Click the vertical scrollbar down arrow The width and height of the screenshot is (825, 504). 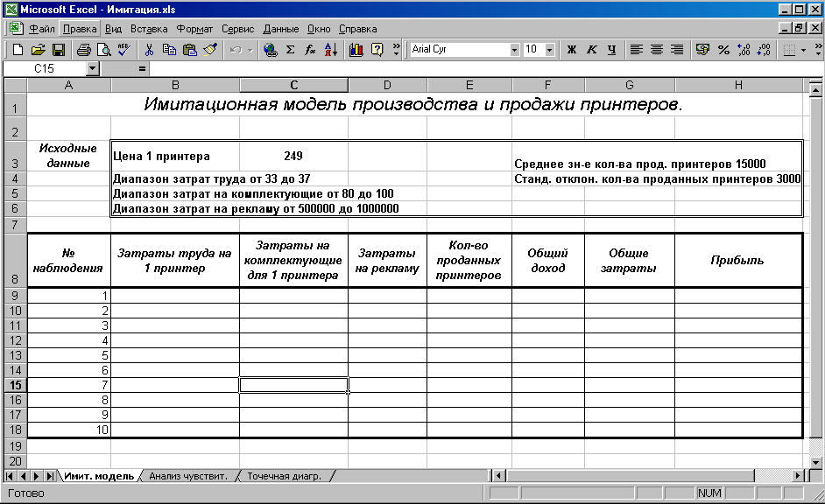point(815,463)
